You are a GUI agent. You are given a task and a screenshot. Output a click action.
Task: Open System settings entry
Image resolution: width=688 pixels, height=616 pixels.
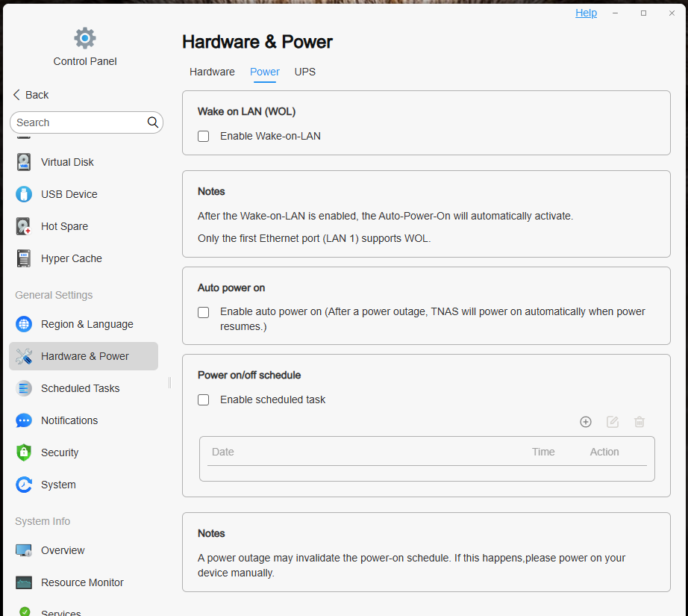pos(84,485)
